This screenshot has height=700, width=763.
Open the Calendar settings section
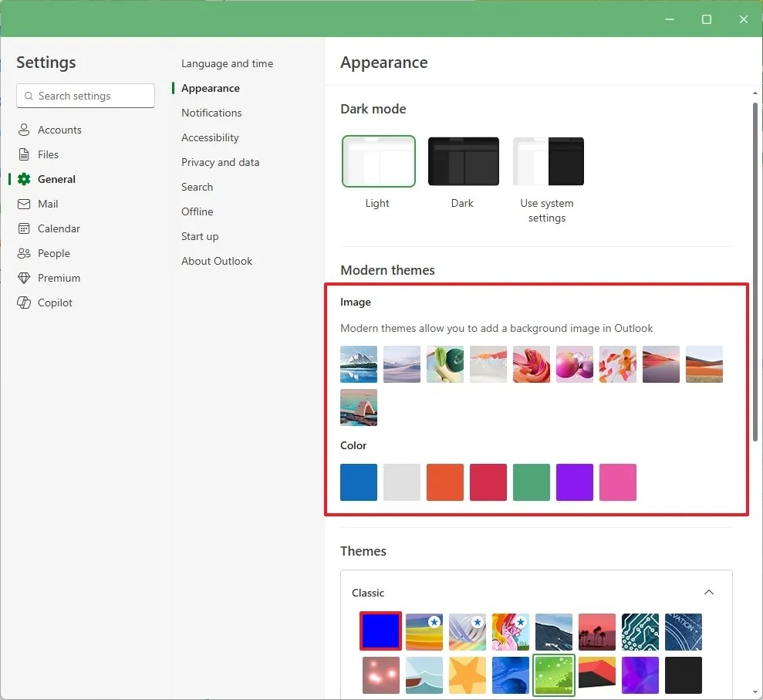pos(58,228)
